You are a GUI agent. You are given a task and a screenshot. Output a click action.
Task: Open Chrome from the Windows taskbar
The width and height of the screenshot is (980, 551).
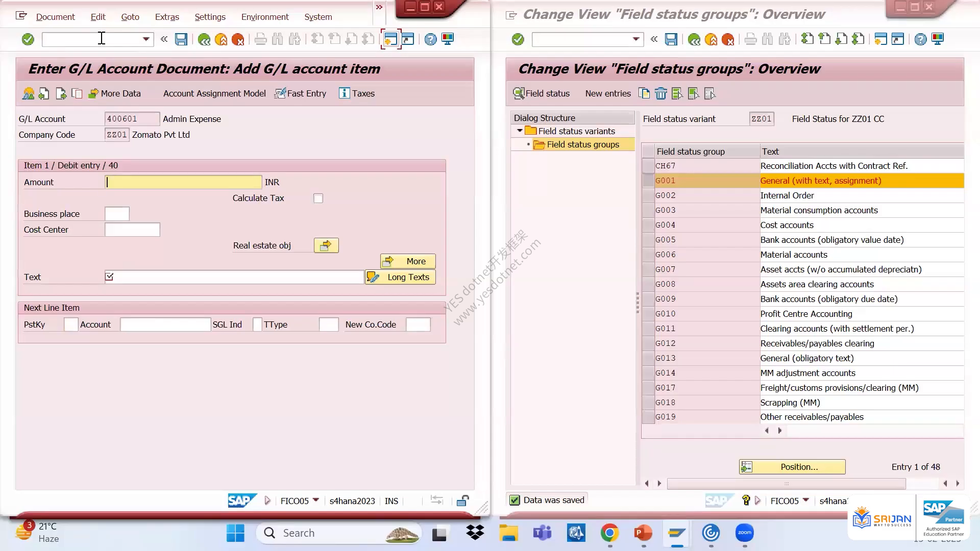coord(609,533)
